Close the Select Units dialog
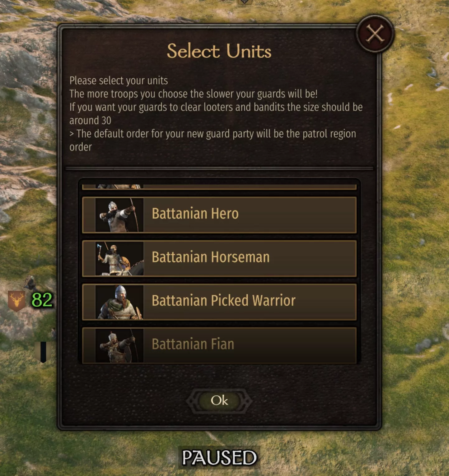 pos(375,34)
